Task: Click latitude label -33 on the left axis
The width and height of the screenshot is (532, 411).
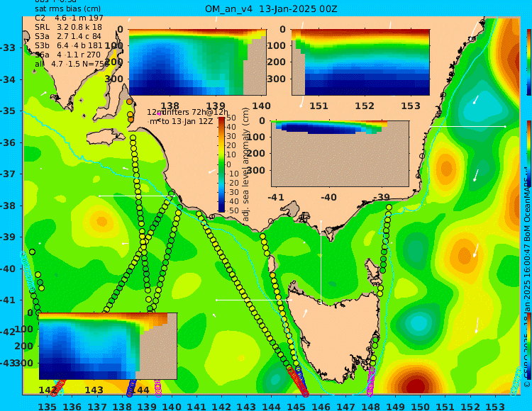Action: (x=8, y=47)
